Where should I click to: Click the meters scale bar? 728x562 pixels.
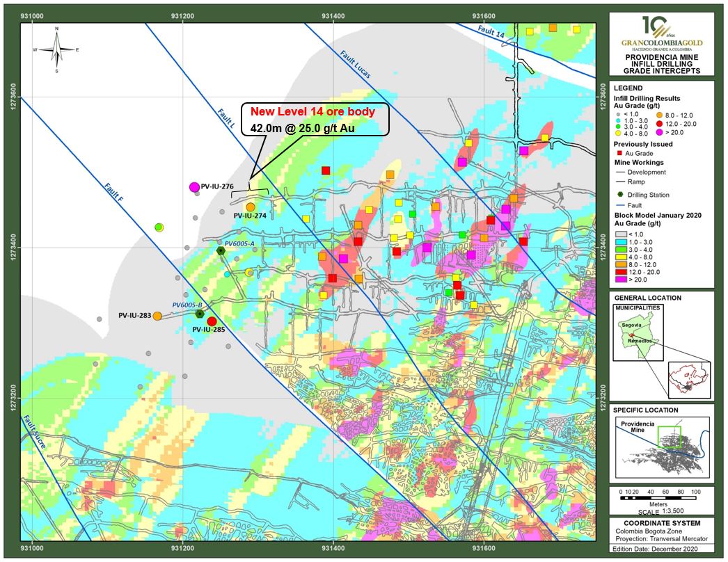658,499
